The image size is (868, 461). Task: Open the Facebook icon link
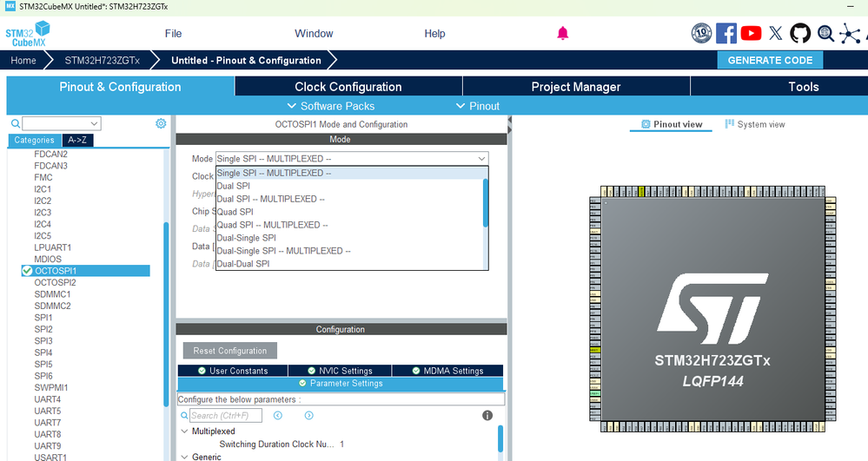click(x=726, y=33)
